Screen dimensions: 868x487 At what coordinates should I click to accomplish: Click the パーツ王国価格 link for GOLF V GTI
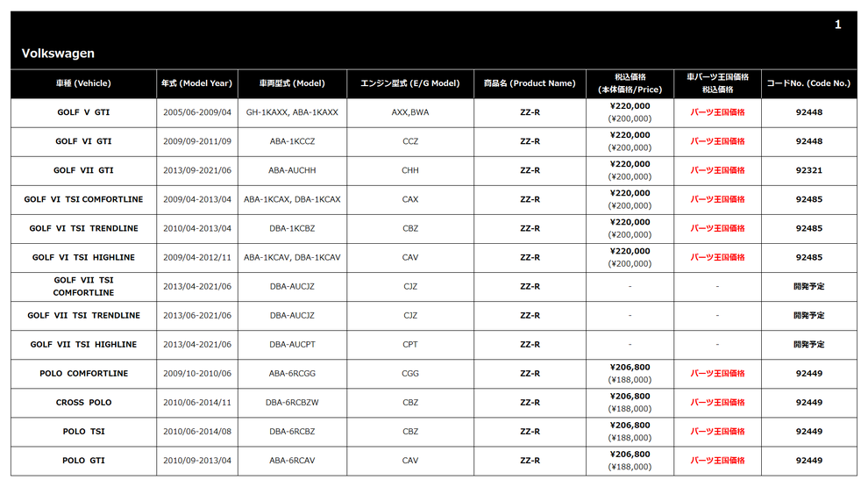(717, 112)
